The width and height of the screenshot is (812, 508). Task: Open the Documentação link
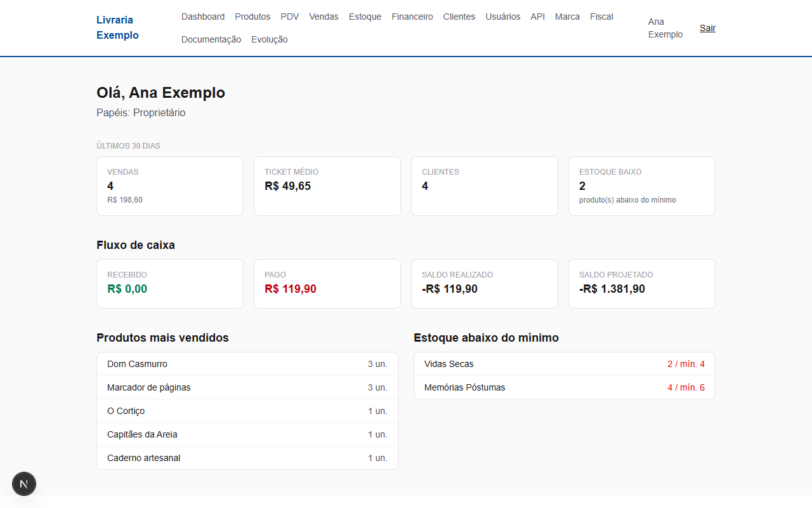[x=211, y=39]
